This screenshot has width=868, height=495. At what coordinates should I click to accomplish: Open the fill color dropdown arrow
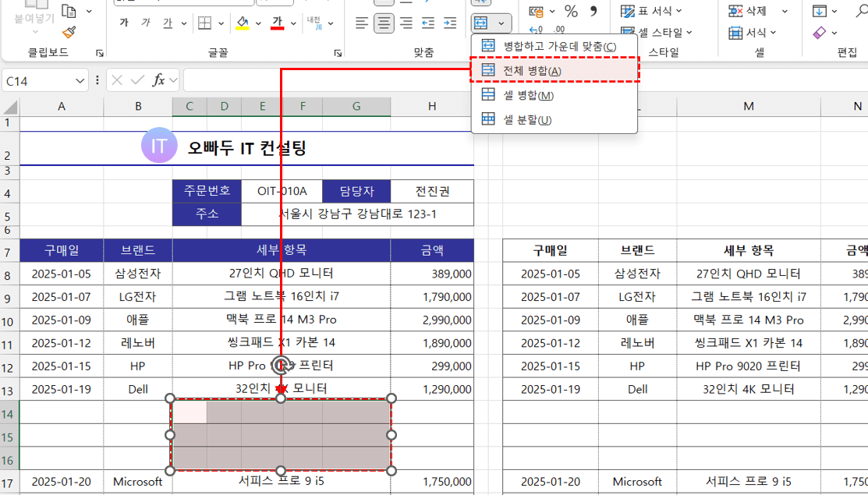[x=259, y=23]
